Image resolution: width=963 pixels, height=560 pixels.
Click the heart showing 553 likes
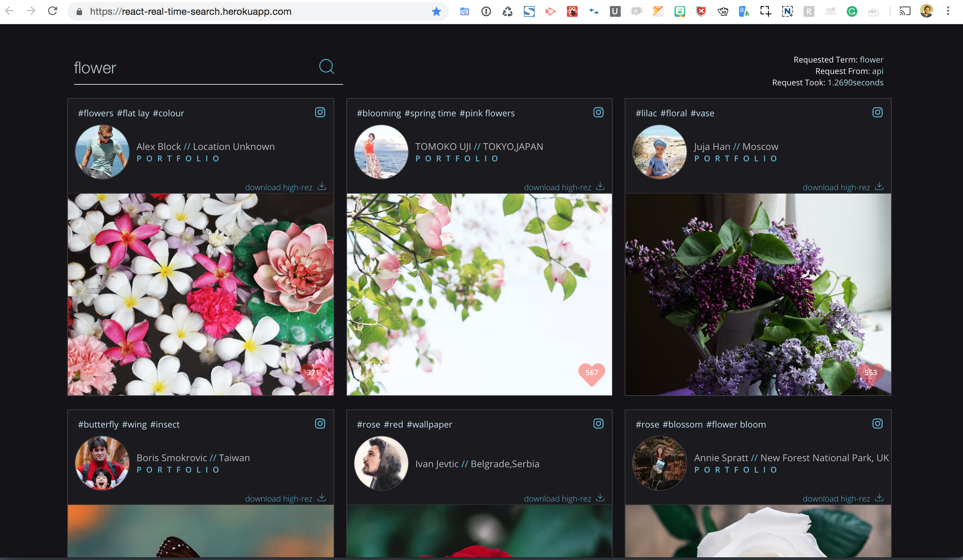click(x=871, y=373)
